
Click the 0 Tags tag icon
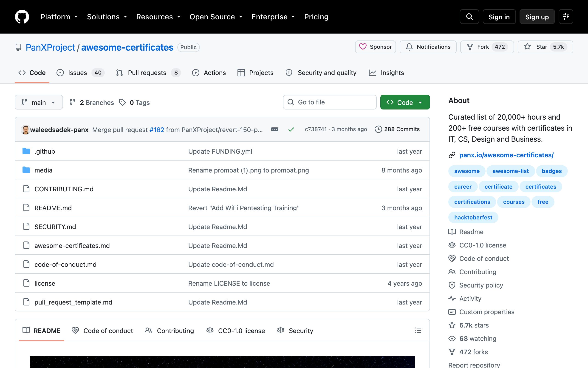tap(122, 103)
